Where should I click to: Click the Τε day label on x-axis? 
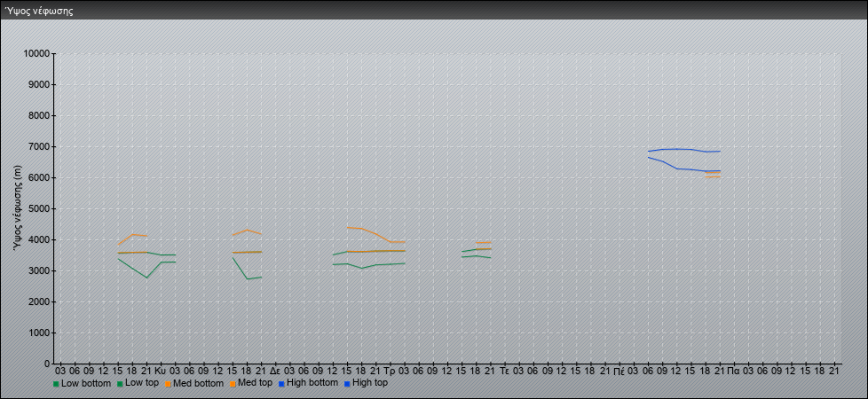click(x=504, y=371)
